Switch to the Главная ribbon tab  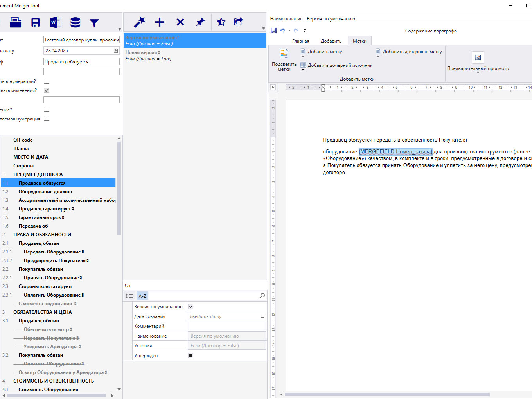tap(300, 41)
